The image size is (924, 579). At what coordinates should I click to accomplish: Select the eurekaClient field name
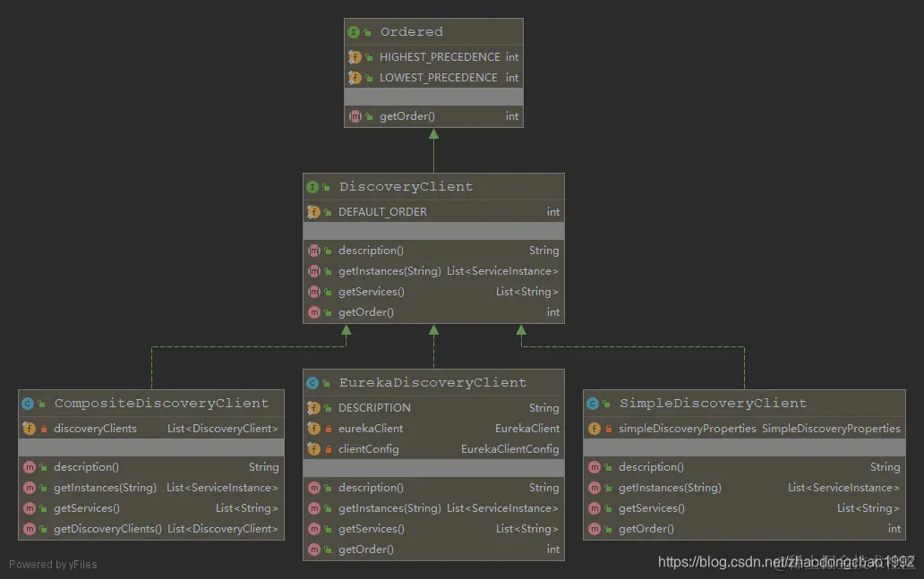[x=371, y=429]
